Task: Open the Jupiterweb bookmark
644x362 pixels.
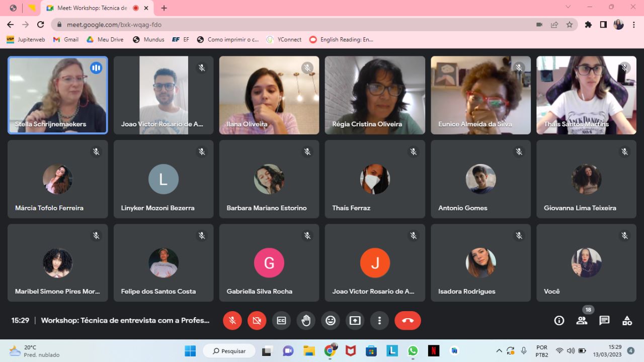Action: [x=26, y=39]
